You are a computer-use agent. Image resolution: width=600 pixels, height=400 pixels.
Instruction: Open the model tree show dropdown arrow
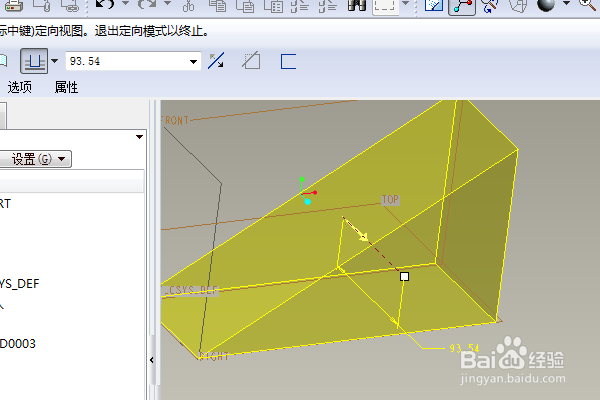point(139,137)
